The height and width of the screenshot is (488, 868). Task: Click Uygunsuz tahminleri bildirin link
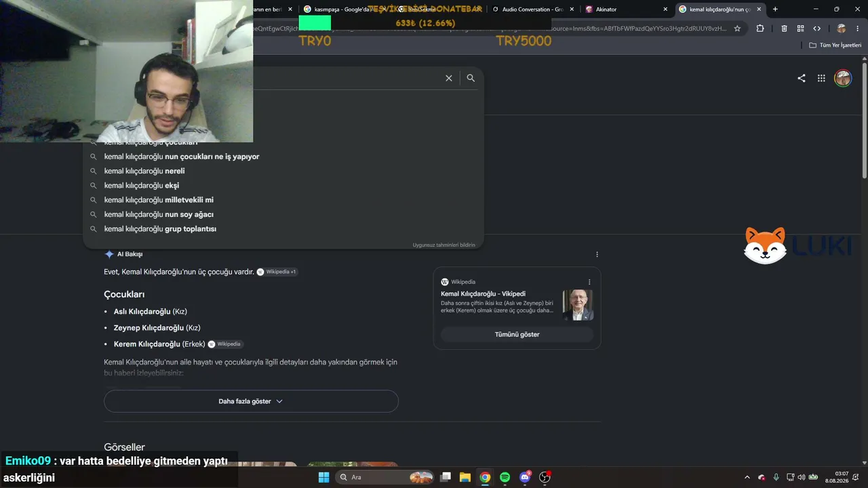pos(443,245)
